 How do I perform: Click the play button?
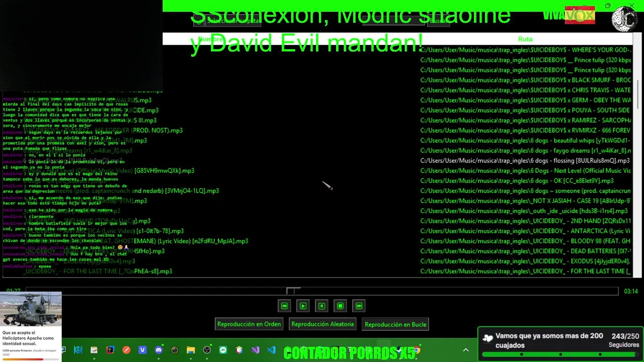click(x=303, y=306)
